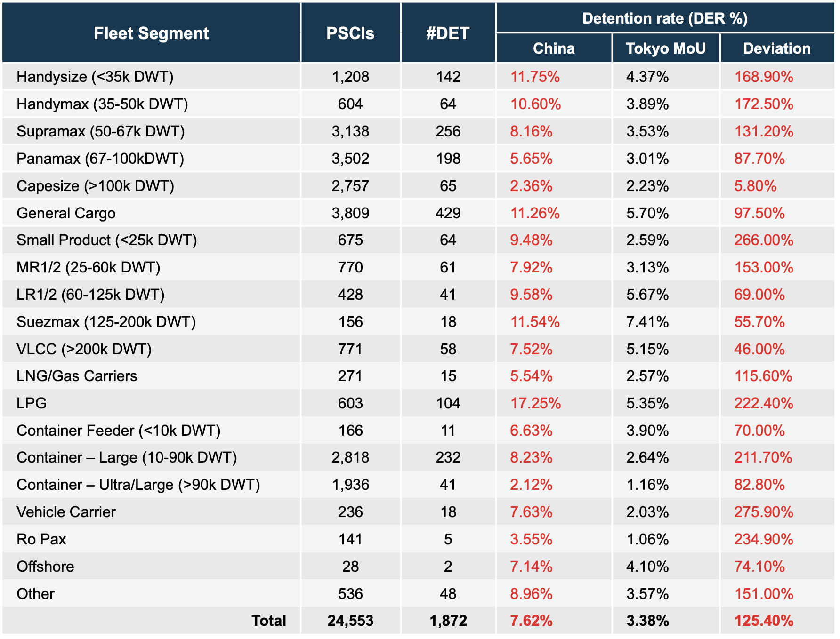This screenshot has height=639, width=840.
Task: Click the Suezmax Tokyo MoU 7.41% cell
Action: click(x=647, y=322)
